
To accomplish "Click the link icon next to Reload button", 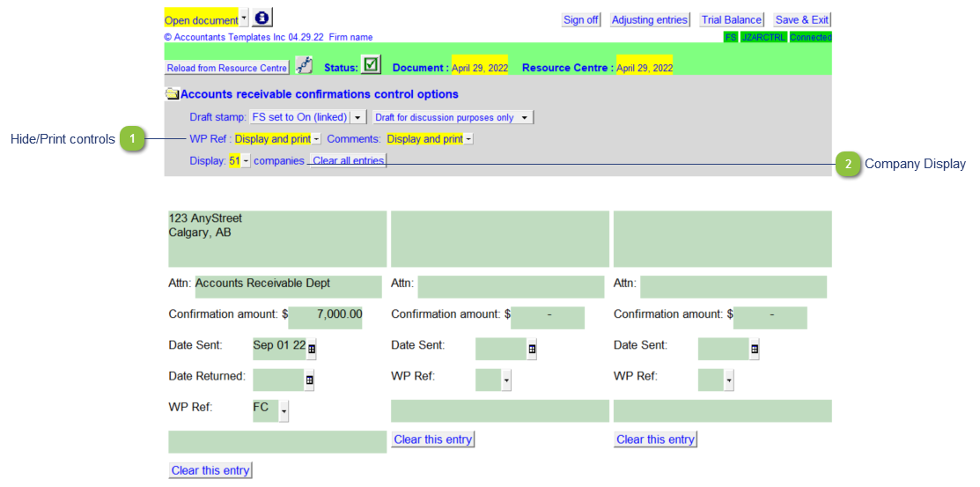I will tap(304, 67).
